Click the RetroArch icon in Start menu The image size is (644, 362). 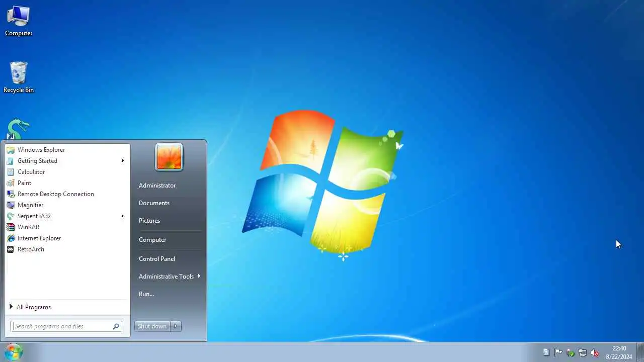[x=10, y=249]
